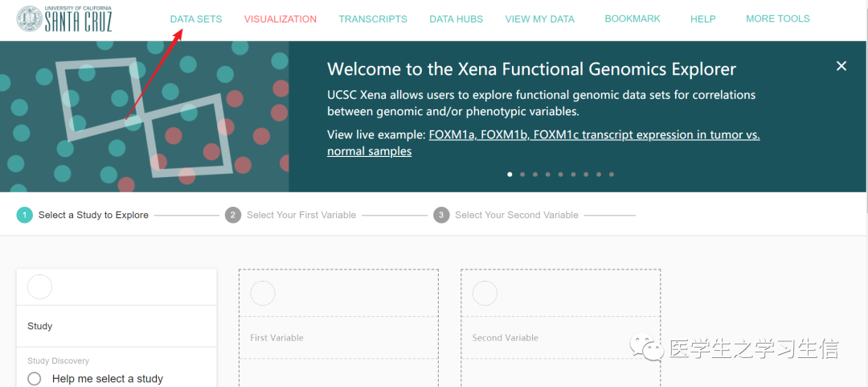Jump to the second carousel dot
The image size is (868, 387).
522,174
